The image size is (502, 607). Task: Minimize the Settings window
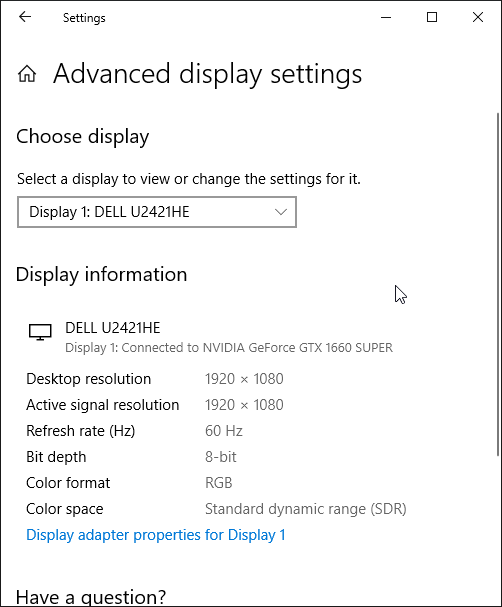386,17
